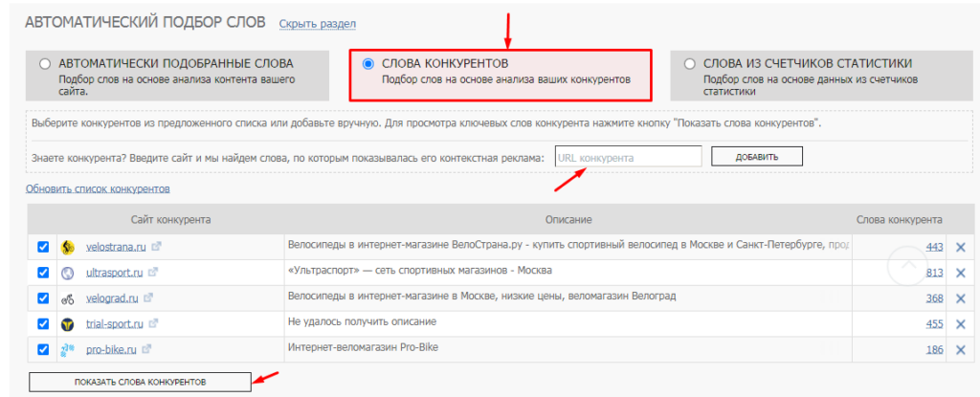Remove pro-bike.ru with the X icon
This screenshot has width=980, height=397.
[x=961, y=349]
